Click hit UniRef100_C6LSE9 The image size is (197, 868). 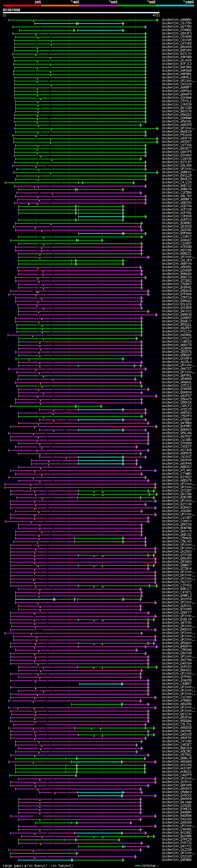[176, 260]
